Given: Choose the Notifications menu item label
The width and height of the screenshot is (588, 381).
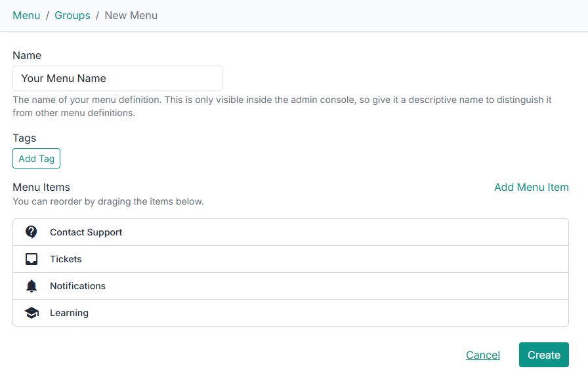Looking at the screenshot, I should pos(77,286).
